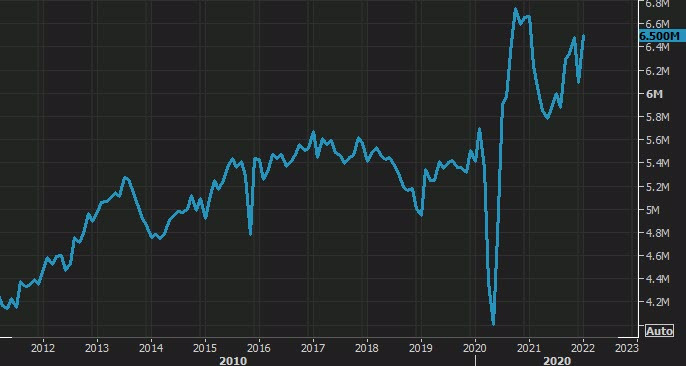Click the 6.2M axis label

[x=657, y=71]
